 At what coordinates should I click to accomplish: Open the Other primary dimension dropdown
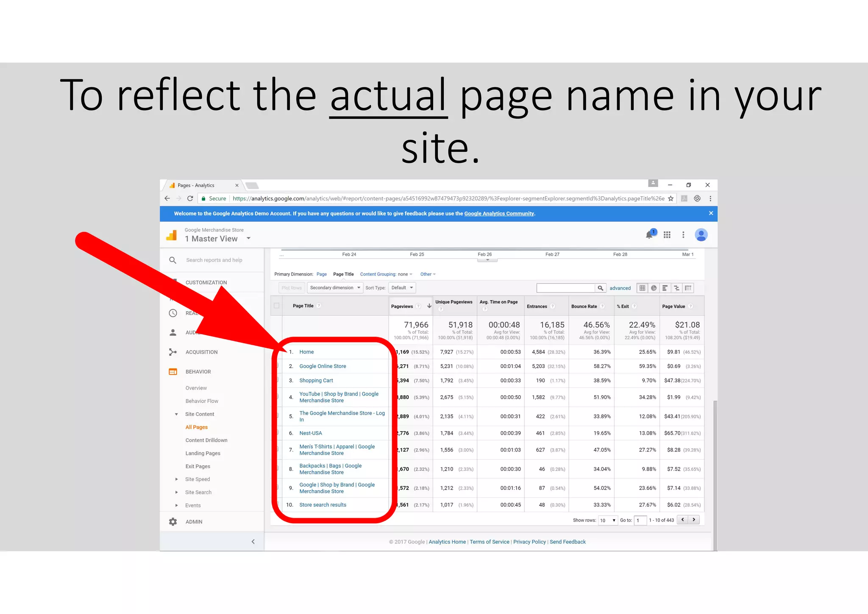coord(428,274)
